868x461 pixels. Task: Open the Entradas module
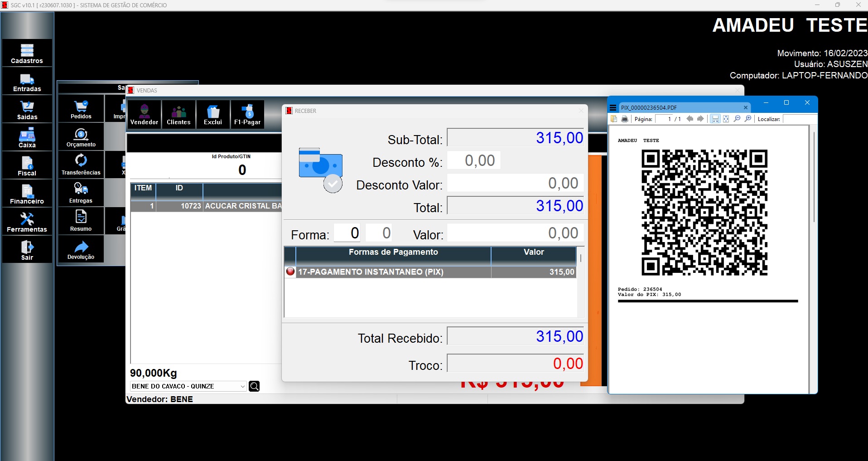(x=27, y=81)
